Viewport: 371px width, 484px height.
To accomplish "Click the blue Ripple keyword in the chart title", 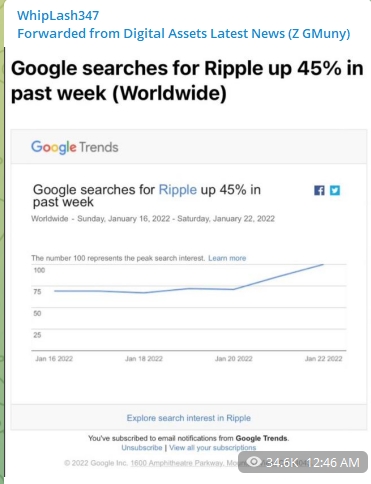I will tap(178, 190).
